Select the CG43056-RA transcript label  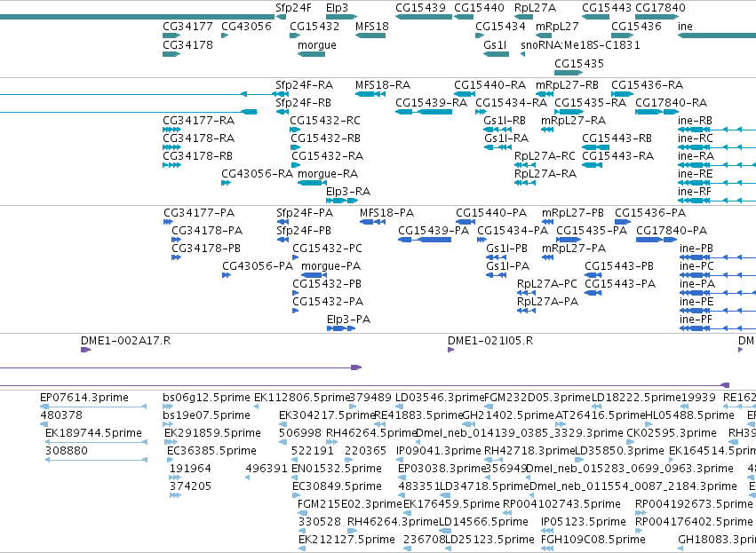coord(257,174)
